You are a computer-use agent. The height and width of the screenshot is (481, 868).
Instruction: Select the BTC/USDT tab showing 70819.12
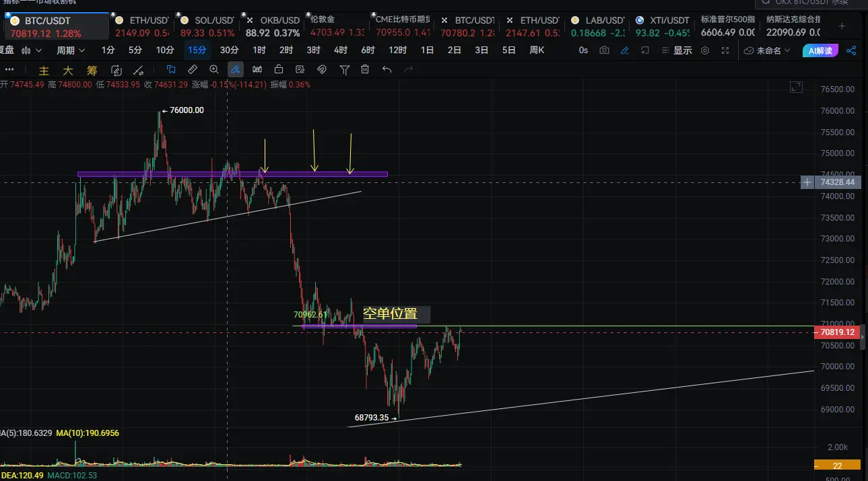[55, 27]
